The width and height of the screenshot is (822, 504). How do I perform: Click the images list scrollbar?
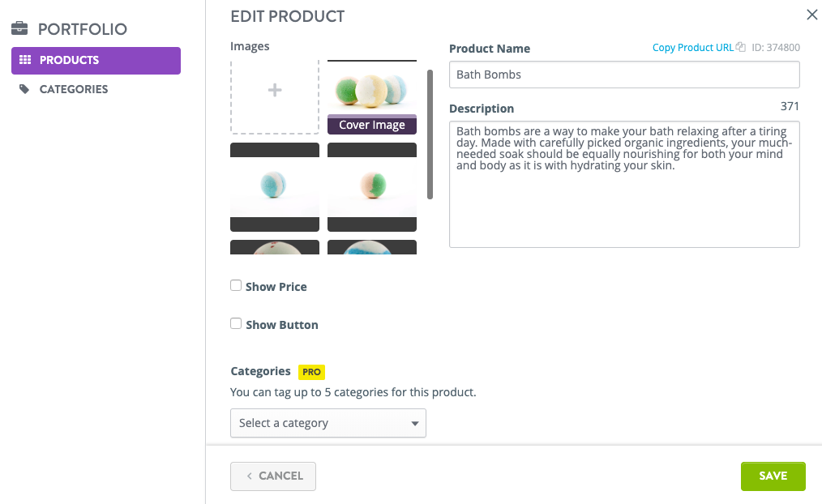(x=430, y=135)
